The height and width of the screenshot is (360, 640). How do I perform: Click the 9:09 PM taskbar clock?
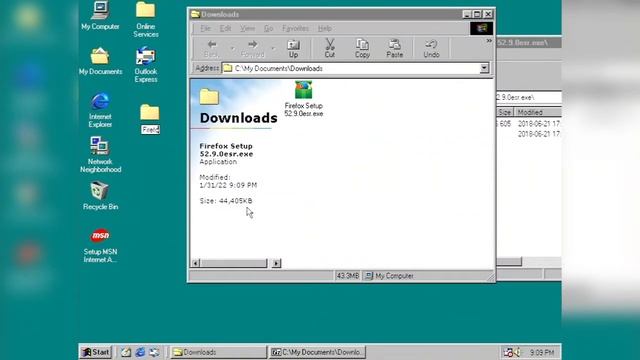coord(542,352)
